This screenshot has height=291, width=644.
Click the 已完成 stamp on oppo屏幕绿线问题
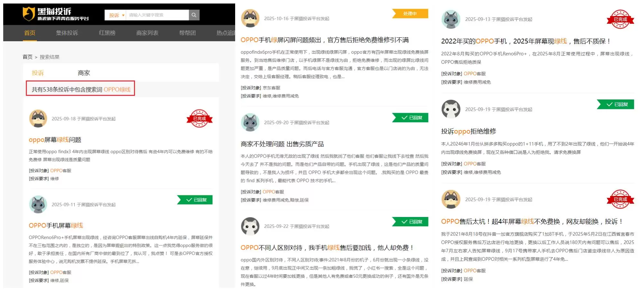199,118
